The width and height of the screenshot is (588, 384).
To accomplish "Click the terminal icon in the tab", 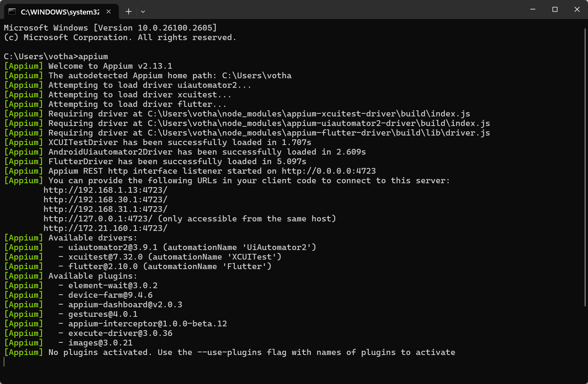I will (12, 11).
